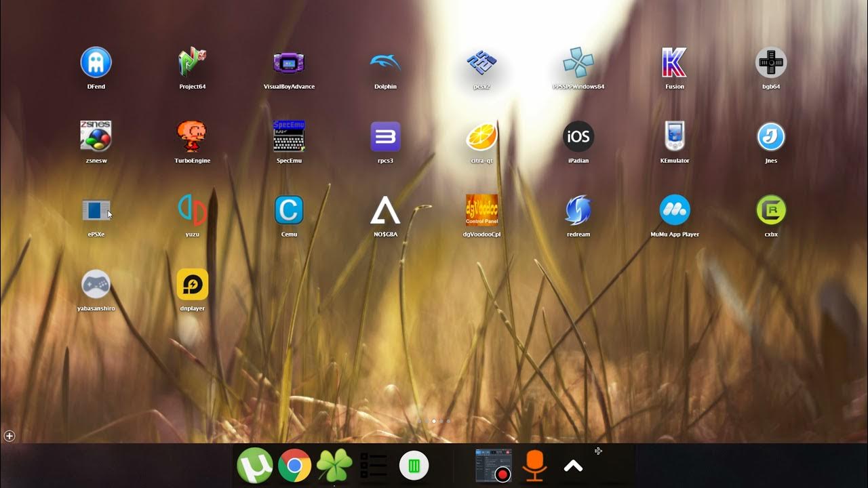Launch rpcs3 emulator

[x=385, y=136]
